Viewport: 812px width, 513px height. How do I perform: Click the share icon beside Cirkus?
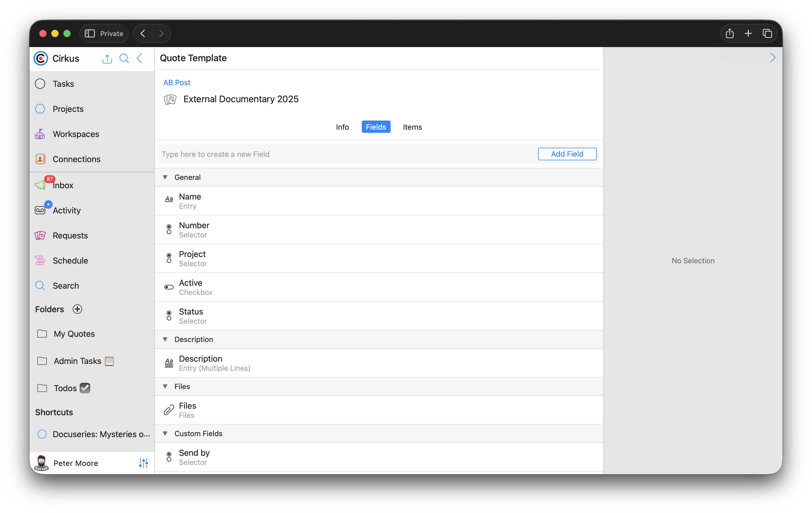point(107,59)
